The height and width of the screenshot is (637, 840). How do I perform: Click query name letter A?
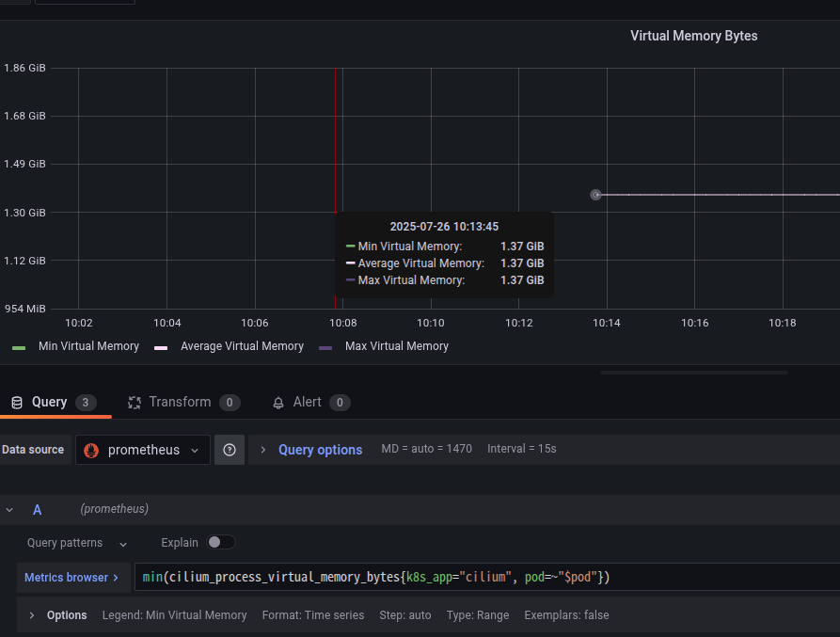click(x=37, y=509)
